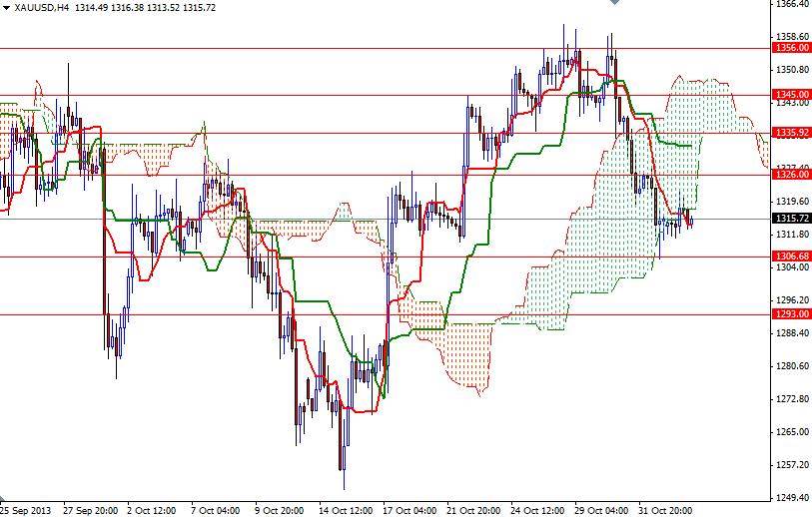Select the red 1326.00 level label

[x=792, y=175]
